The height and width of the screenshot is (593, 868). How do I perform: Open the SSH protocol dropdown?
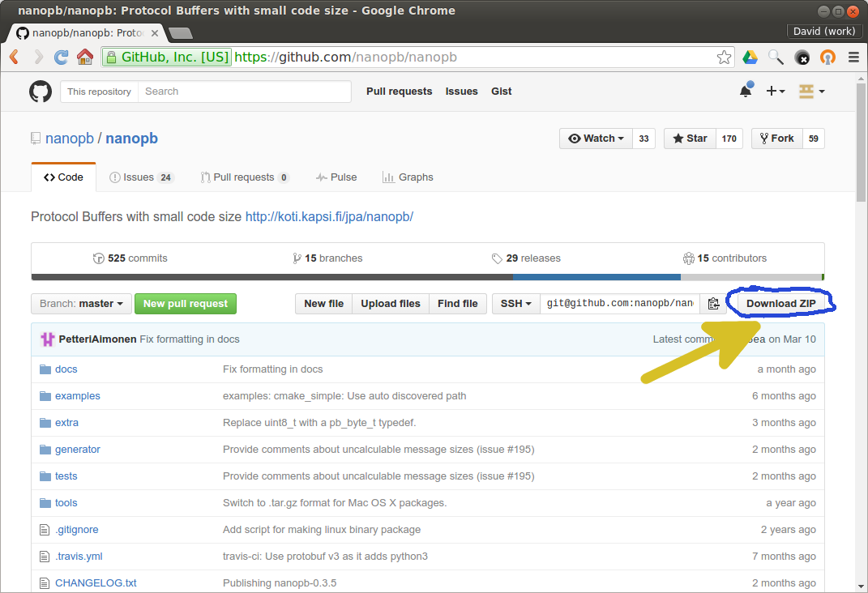tap(516, 304)
